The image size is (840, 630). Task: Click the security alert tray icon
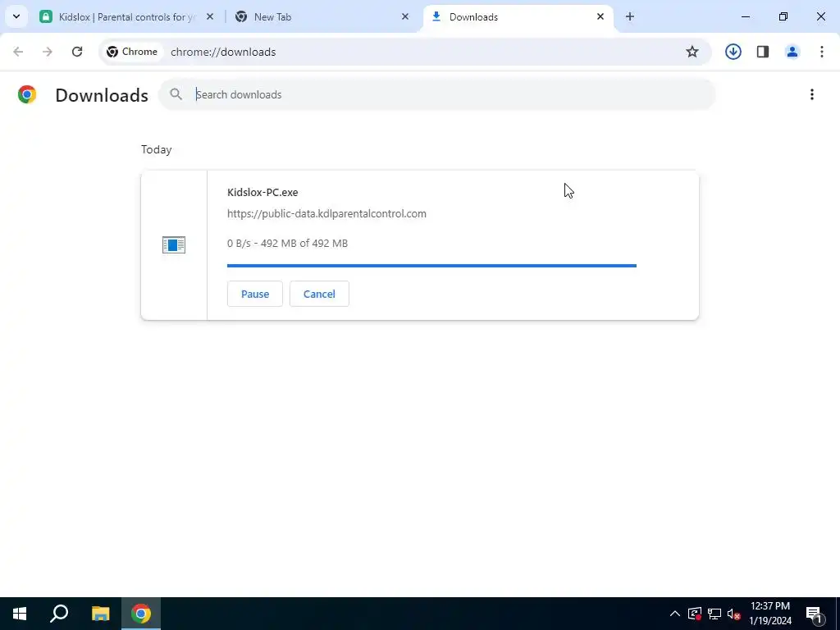[x=694, y=614]
